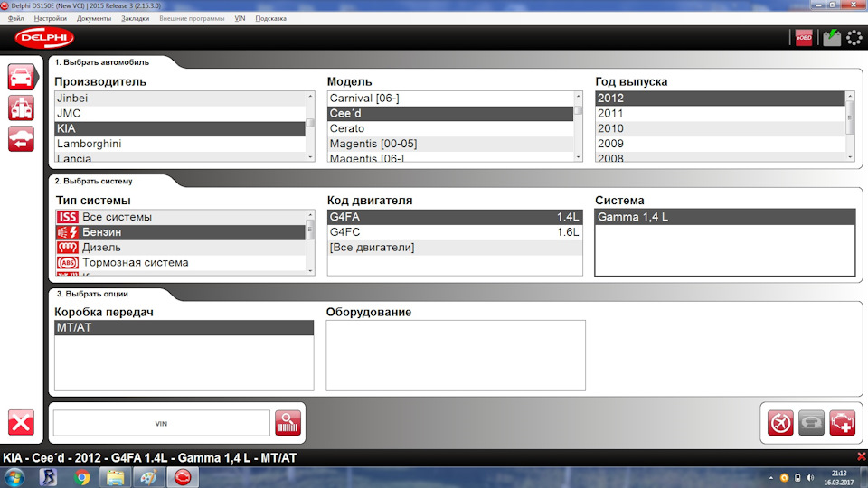Select the ABS brake system icon
This screenshot has width=868, height=488.
coord(68,263)
